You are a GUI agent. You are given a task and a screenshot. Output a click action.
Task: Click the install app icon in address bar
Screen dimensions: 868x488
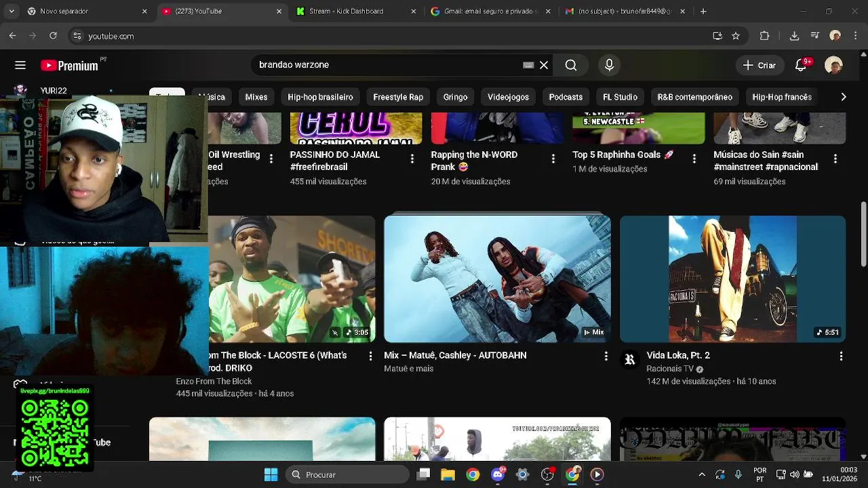click(717, 36)
